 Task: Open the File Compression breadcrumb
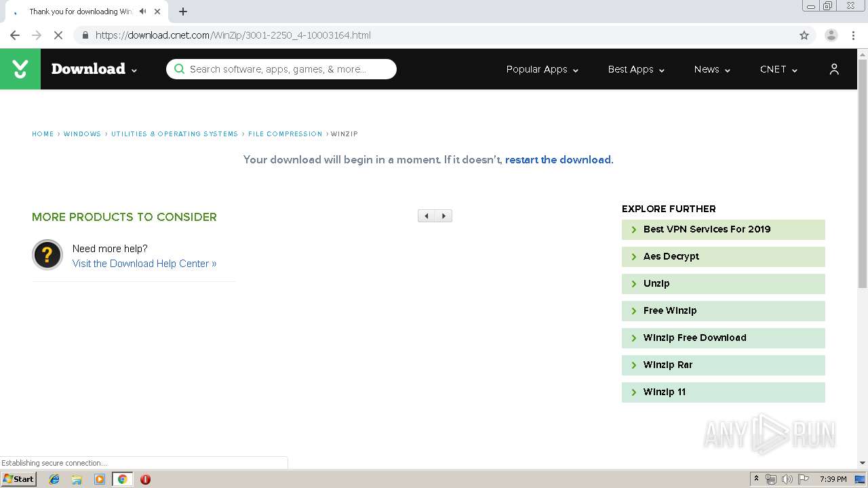click(285, 134)
